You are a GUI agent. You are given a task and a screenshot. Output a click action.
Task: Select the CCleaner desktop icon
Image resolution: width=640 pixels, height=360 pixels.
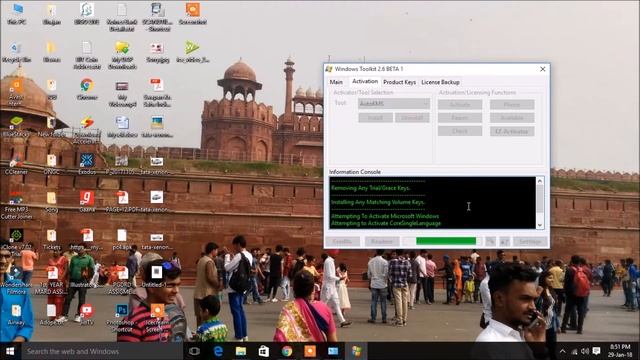[x=16, y=164]
